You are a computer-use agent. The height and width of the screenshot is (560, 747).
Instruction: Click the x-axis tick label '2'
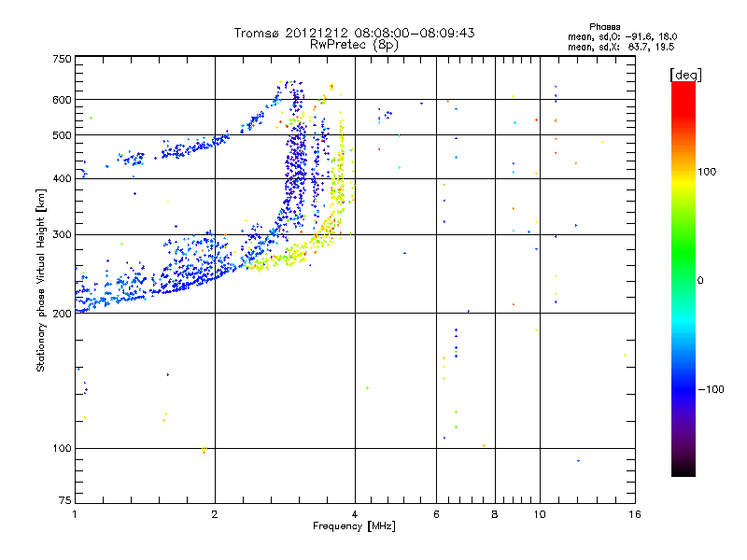click(x=215, y=514)
